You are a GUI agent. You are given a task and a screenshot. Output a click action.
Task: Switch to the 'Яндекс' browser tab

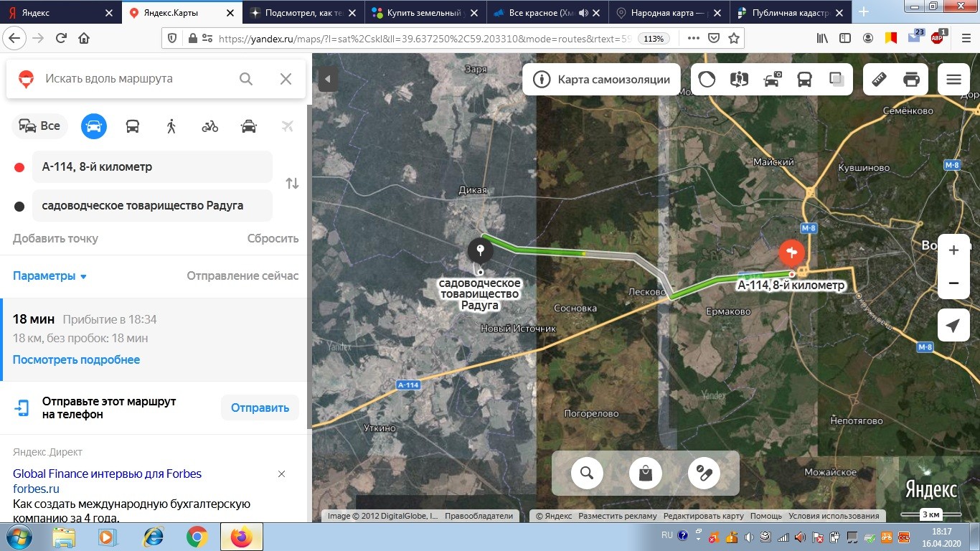tap(59, 12)
